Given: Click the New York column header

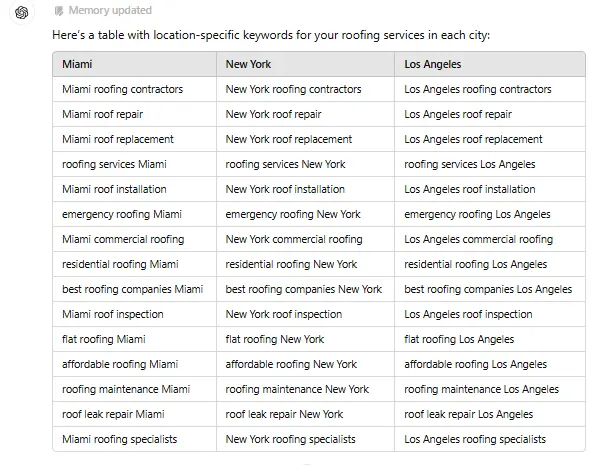Looking at the screenshot, I should pos(248,64).
